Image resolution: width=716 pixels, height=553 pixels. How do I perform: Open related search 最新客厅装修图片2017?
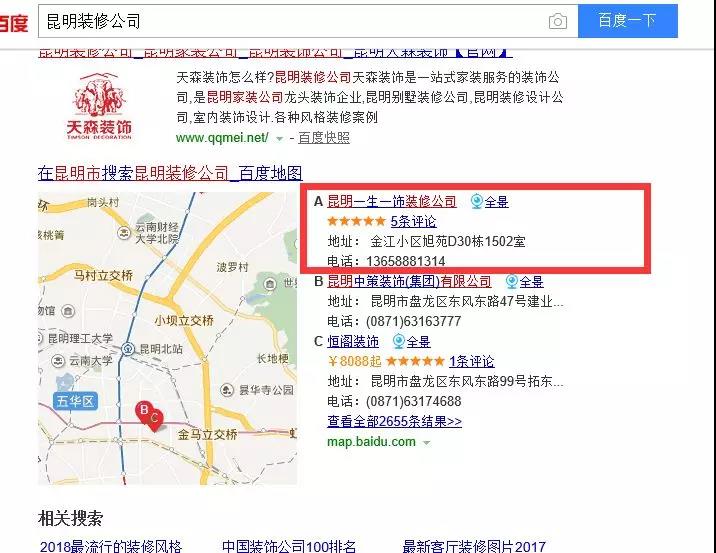coord(474,546)
